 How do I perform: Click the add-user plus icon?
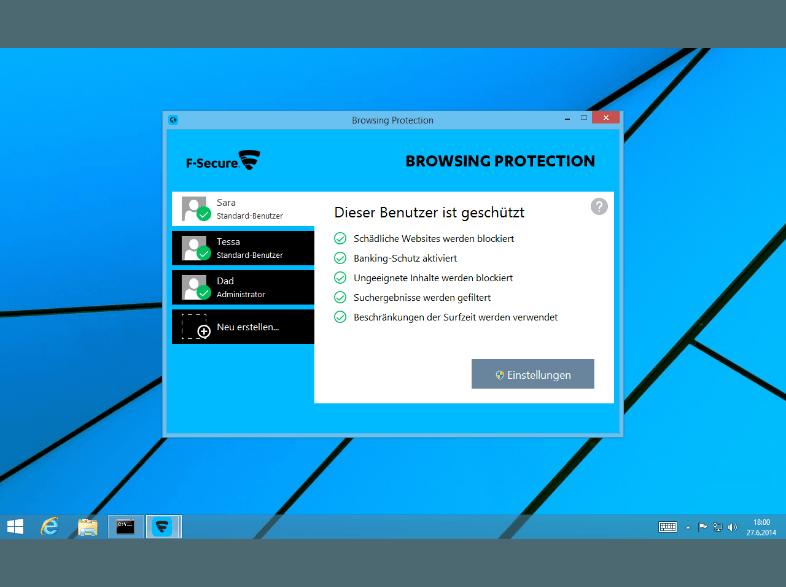pyautogui.click(x=204, y=331)
